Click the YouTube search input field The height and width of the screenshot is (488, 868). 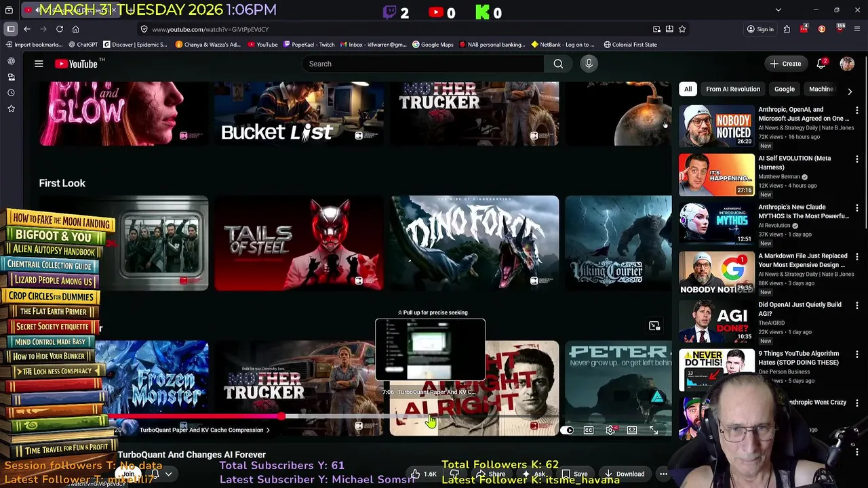422,64
